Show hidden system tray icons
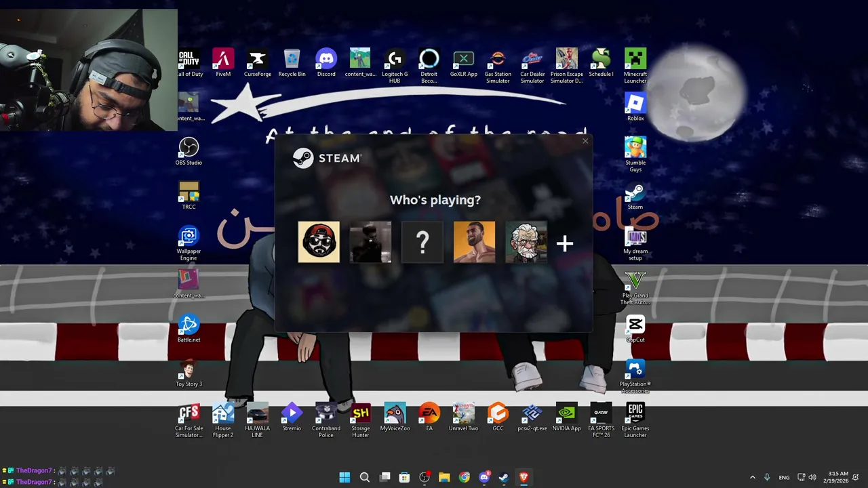Screen dimensions: 868x488 click(x=752, y=477)
